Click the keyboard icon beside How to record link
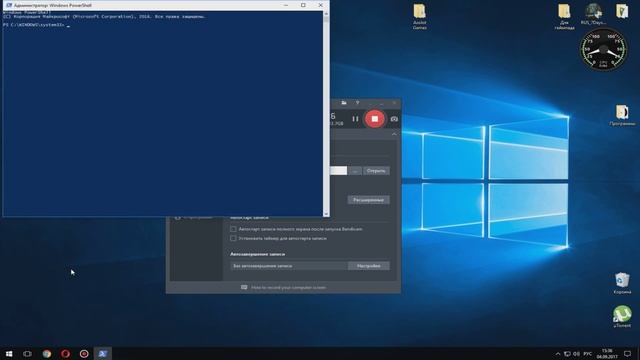640x360 pixels. coord(244,287)
